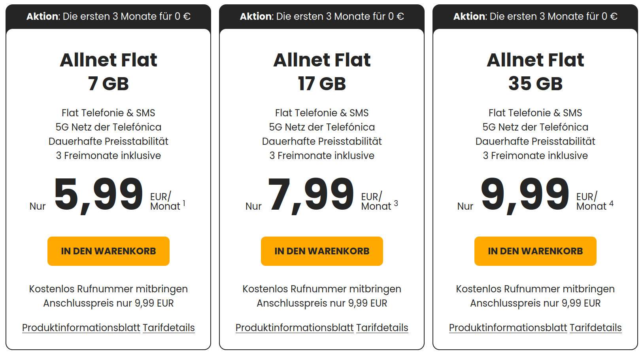Open Tarifdetails for the 7 GB plan
Screen dimensions: 644x358
(x=169, y=328)
